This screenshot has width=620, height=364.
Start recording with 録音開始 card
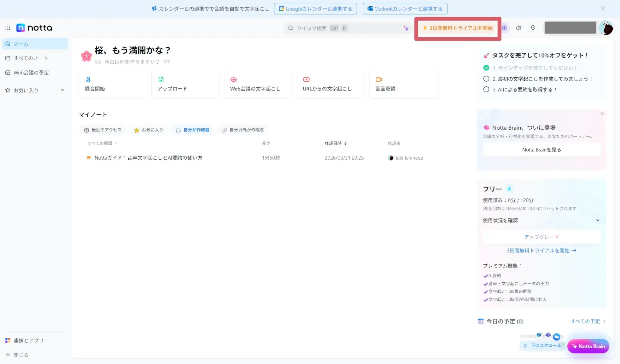113,84
